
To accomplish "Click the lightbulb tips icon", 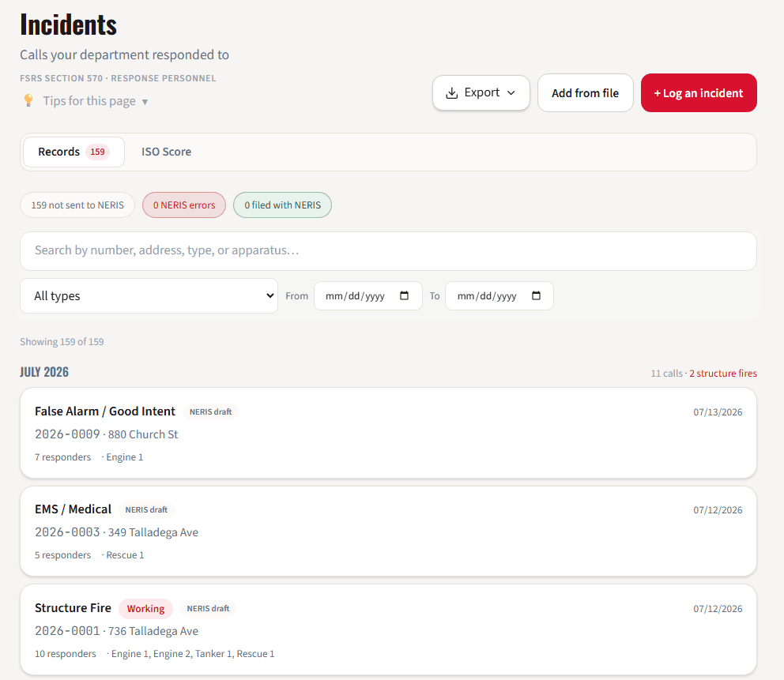I will (x=28, y=101).
